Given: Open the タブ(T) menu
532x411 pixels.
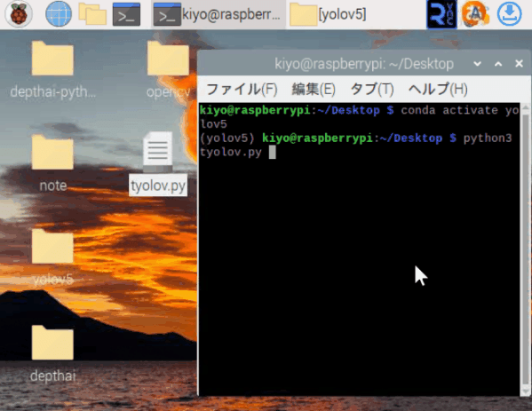Looking at the screenshot, I should point(372,89).
